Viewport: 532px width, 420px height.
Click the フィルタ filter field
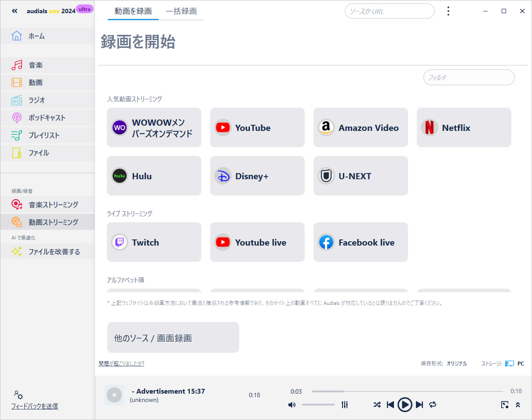tap(469, 77)
